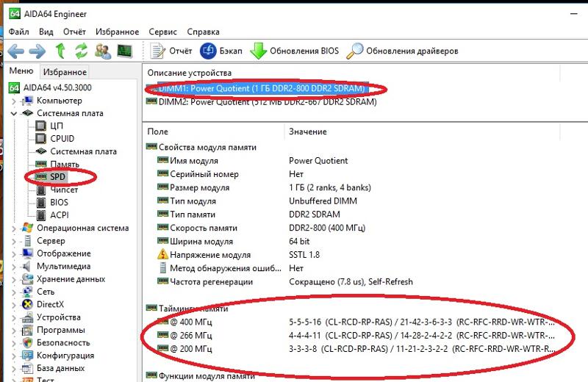The image size is (588, 382).
Task: Open the green monitor graph toolbar icon
Action: (124, 51)
